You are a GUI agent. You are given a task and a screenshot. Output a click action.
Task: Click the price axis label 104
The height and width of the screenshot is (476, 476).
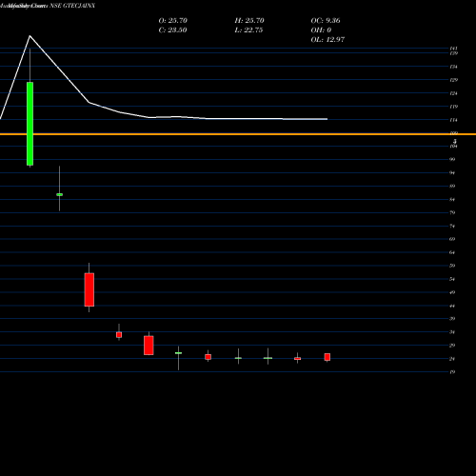point(454,147)
